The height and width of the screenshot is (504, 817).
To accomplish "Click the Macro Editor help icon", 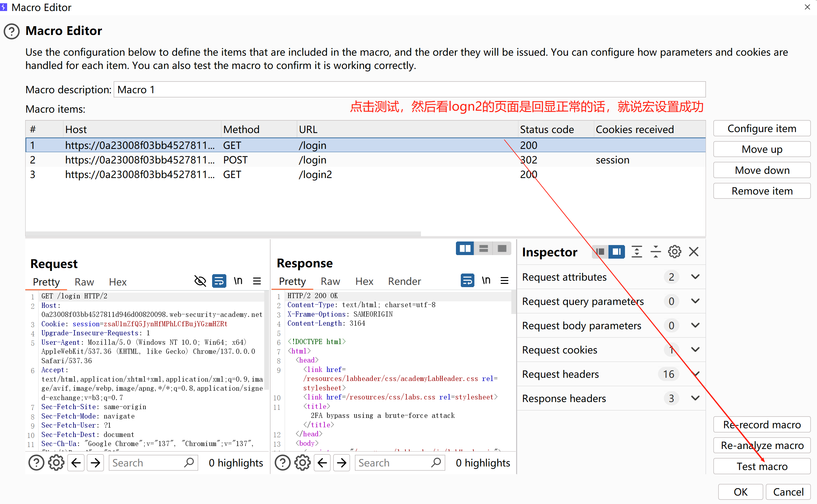I will (x=12, y=31).
